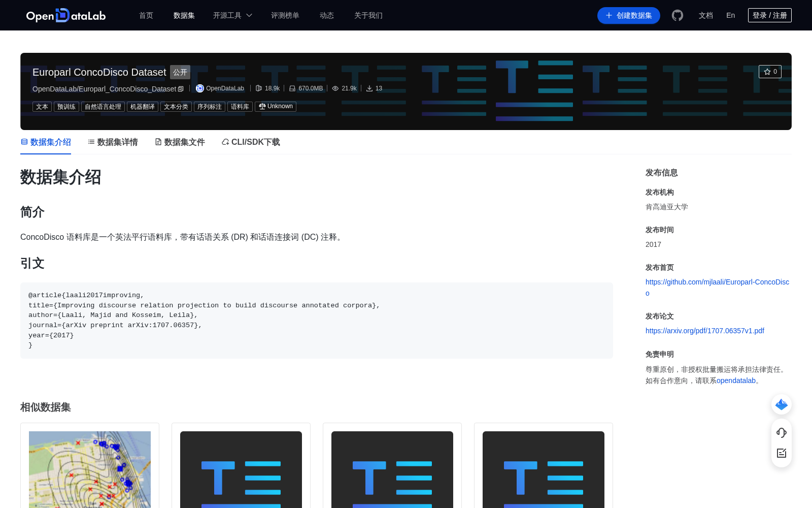Click the 670.0MB storage size icon
This screenshot has width=812, height=508.
(292, 88)
